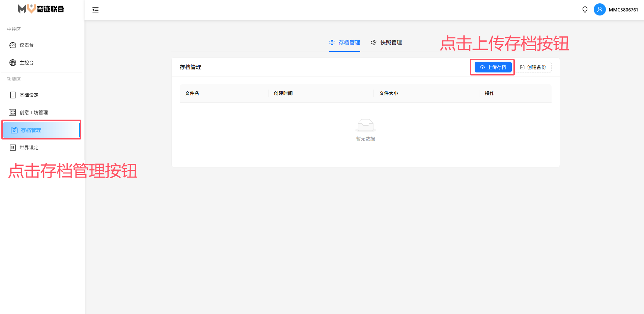
Task: Open the 基础设定 menu item
Action: pos(29,95)
